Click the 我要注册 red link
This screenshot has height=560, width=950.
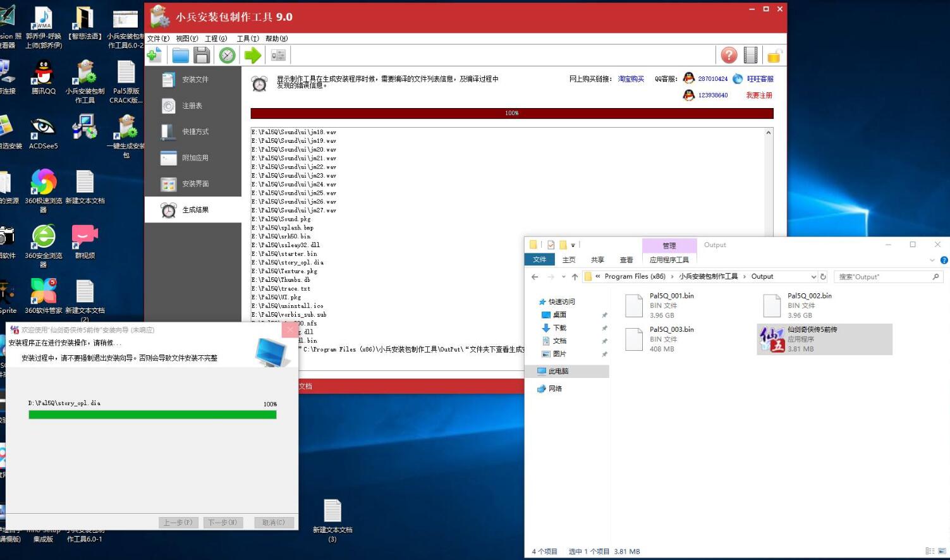758,95
